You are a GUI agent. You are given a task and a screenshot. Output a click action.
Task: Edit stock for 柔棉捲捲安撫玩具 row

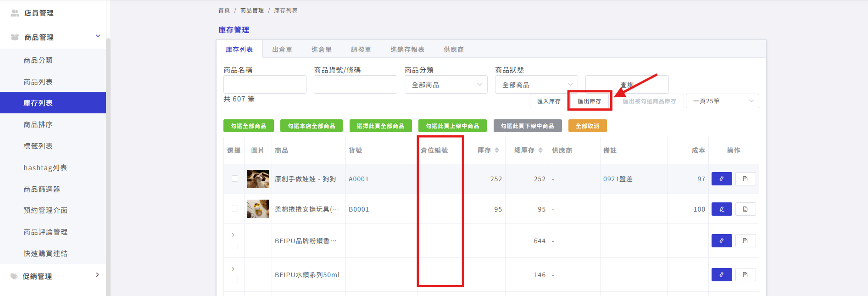[x=722, y=209]
